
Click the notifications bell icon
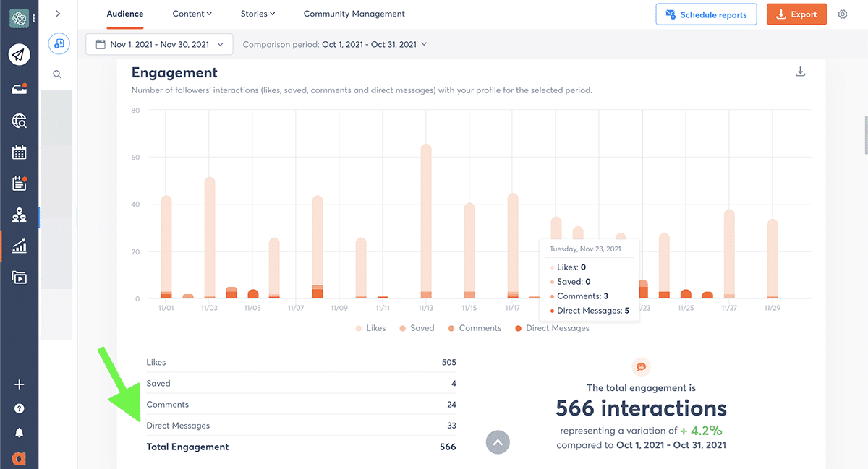(19, 432)
